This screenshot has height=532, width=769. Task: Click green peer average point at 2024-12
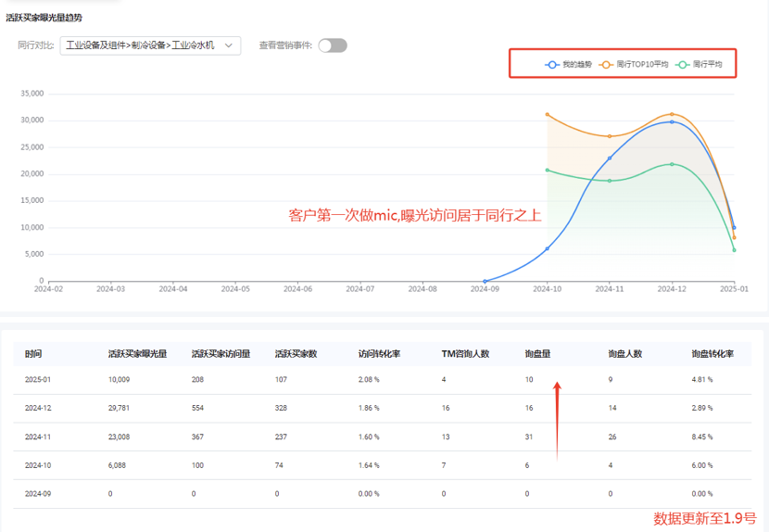[672, 164]
